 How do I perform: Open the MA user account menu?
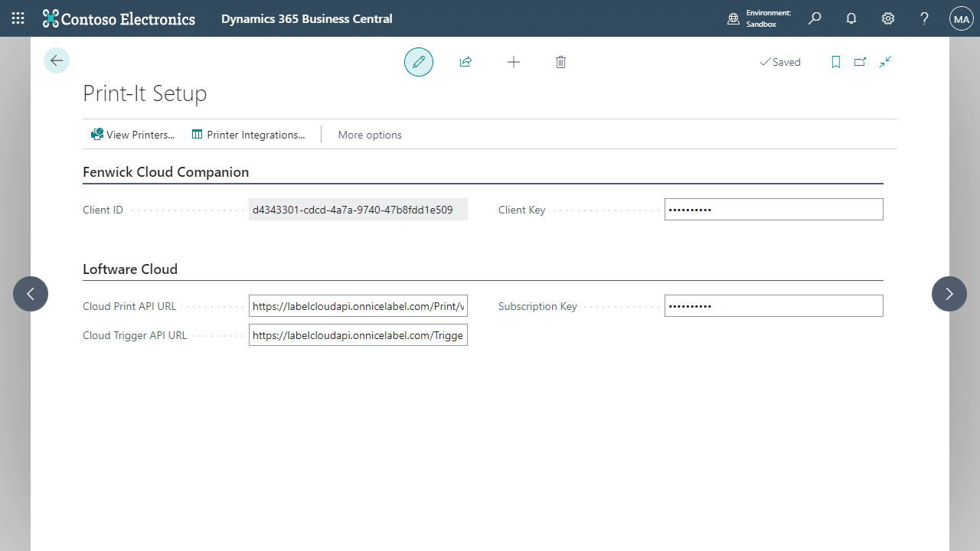coord(961,18)
